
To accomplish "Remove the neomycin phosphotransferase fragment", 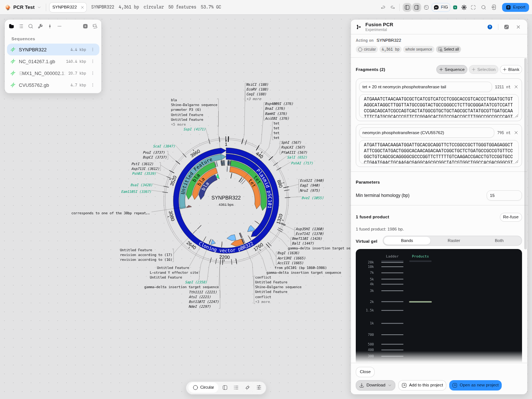I will point(516,133).
